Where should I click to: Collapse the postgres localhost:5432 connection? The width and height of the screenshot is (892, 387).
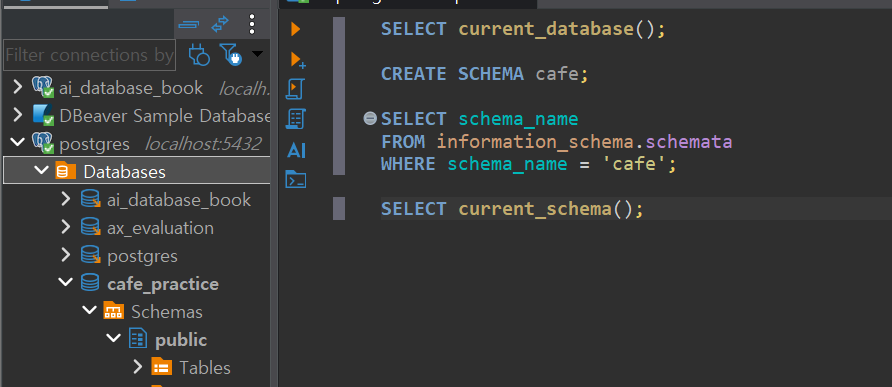(x=18, y=142)
